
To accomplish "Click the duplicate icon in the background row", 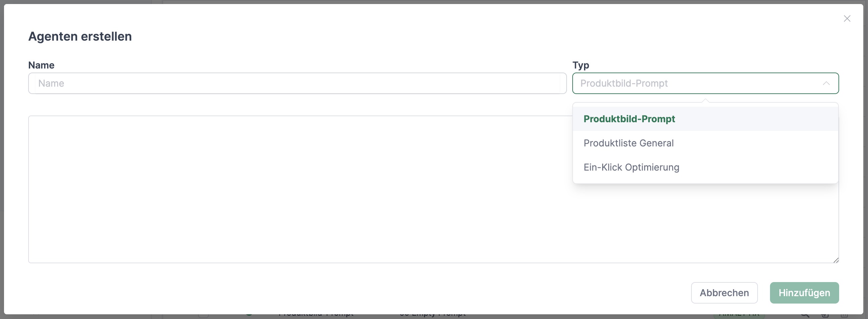I will pos(824,316).
